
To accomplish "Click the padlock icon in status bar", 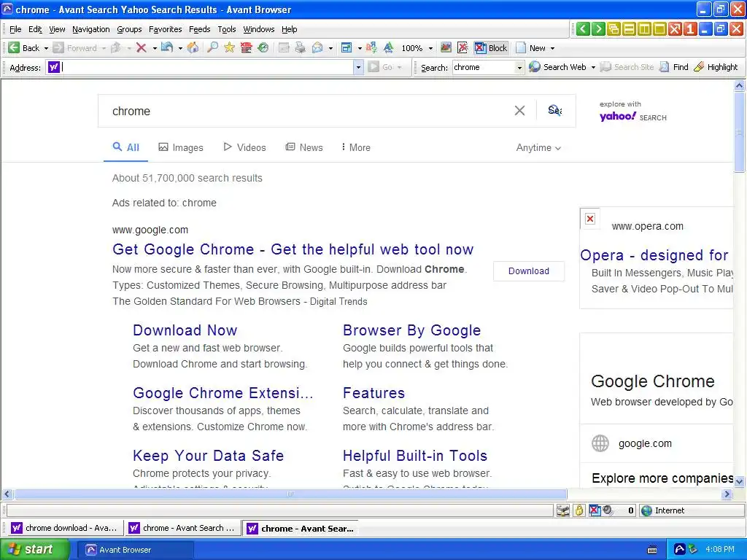I will (x=578, y=510).
